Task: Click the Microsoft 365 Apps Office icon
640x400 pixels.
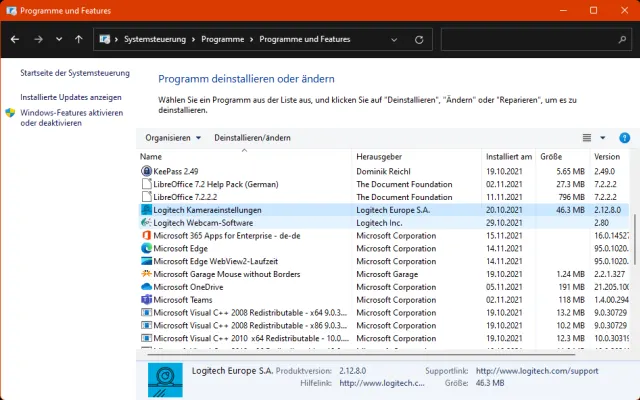Action: click(x=146, y=236)
